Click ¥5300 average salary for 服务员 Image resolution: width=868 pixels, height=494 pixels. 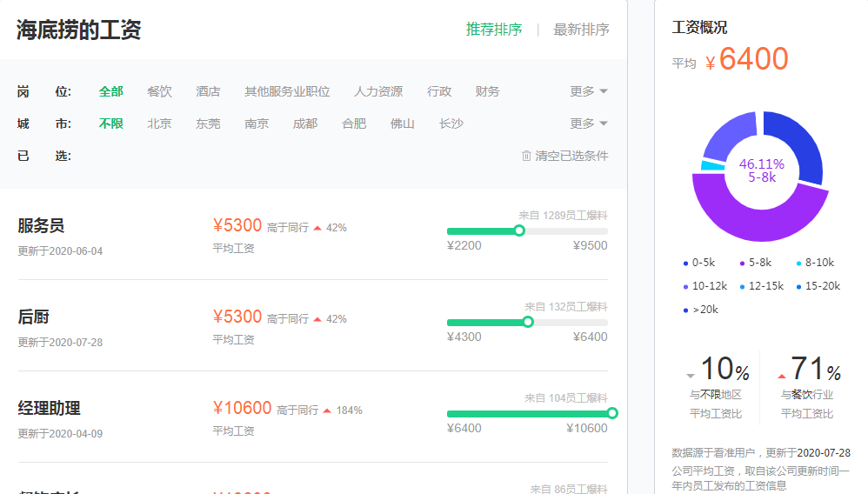[x=237, y=225]
